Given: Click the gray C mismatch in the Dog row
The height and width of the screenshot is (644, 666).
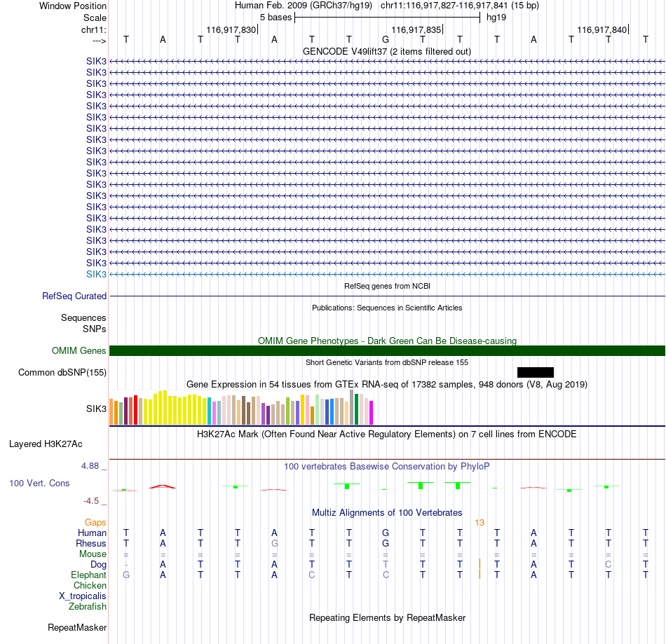Looking at the screenshot, I should tap(609, 565).
